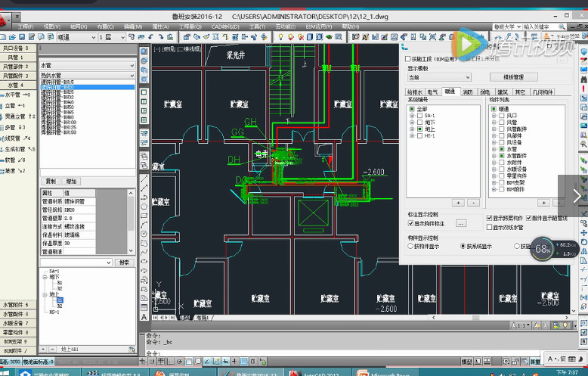Select the 水平管 horizontal pipe tool
This screenshot has height=376, width=588.
pyautogui.click(x=14, y=96)
